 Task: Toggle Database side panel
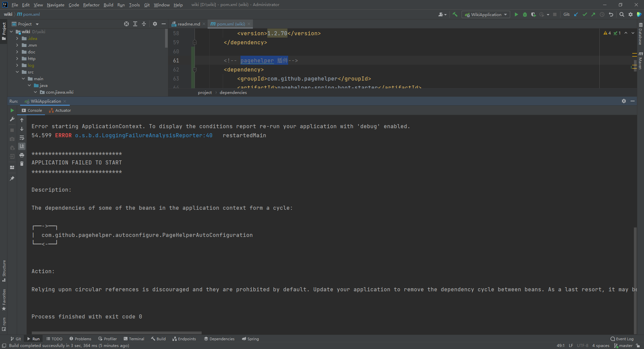[x=640, y=34]
